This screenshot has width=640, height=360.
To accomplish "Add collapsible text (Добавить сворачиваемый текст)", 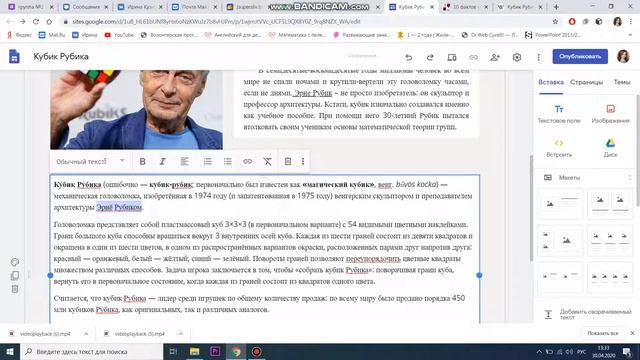I will pos(588,314).
